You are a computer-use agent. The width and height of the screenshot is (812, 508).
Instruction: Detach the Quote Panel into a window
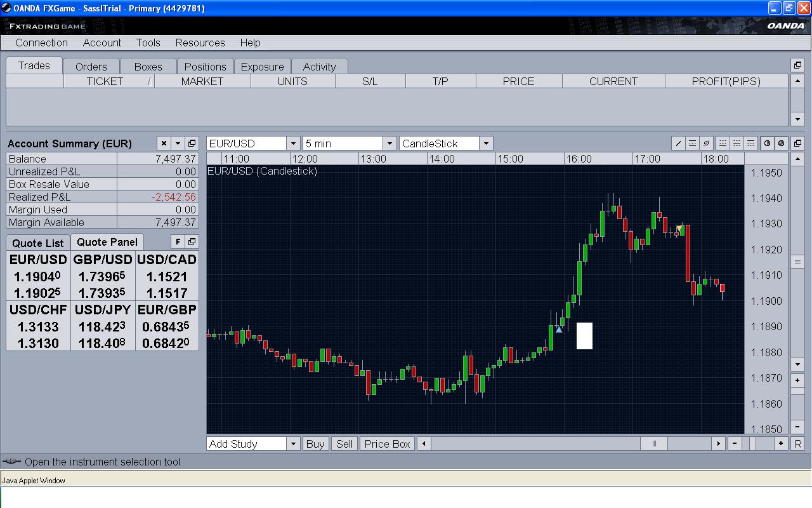pyautogui.click(x=192, y=242)
